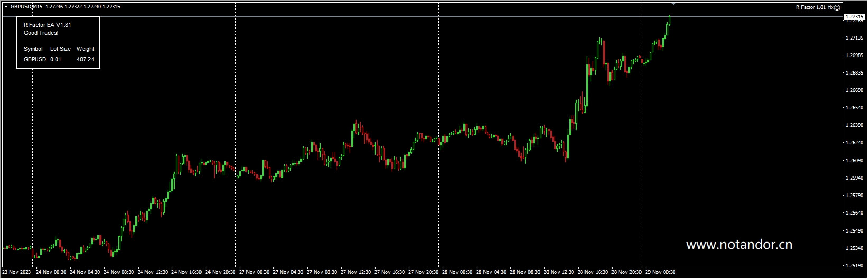Click the GBPUSD symbol value in panel

tap(35, 59)
